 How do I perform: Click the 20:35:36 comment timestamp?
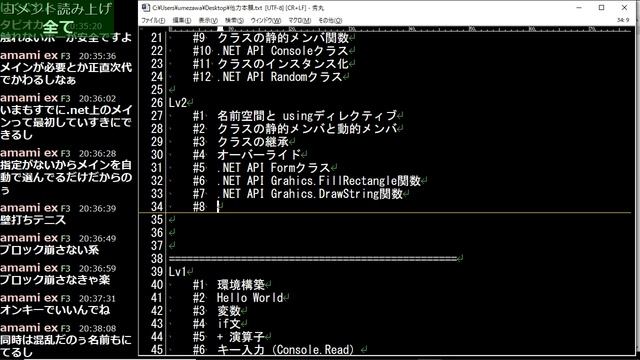[x=98, y=56]
